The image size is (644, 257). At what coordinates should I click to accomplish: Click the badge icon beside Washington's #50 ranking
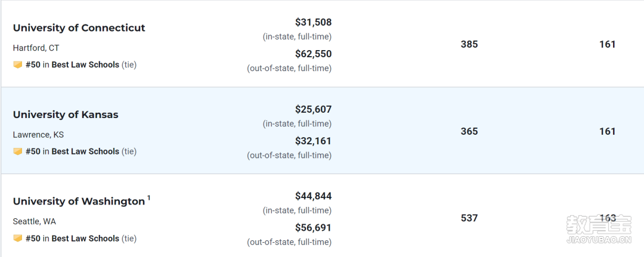click(x=18, y=239)
